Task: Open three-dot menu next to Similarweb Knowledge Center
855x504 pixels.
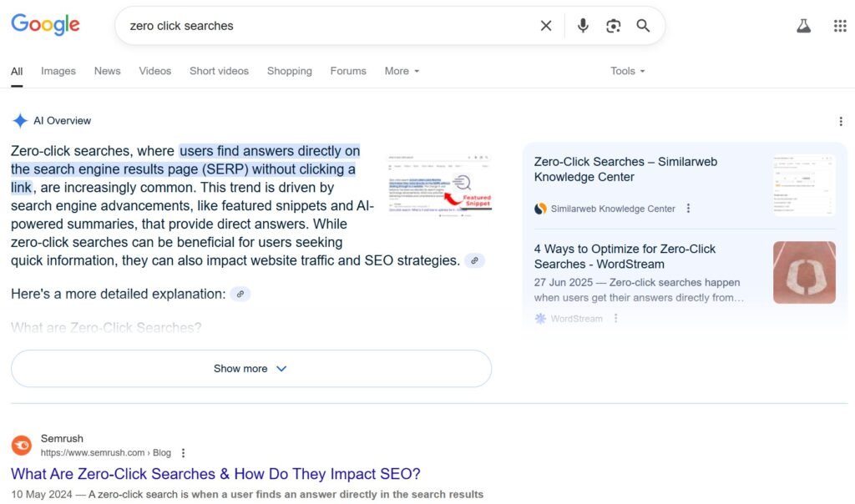Action: coord(688,208)
